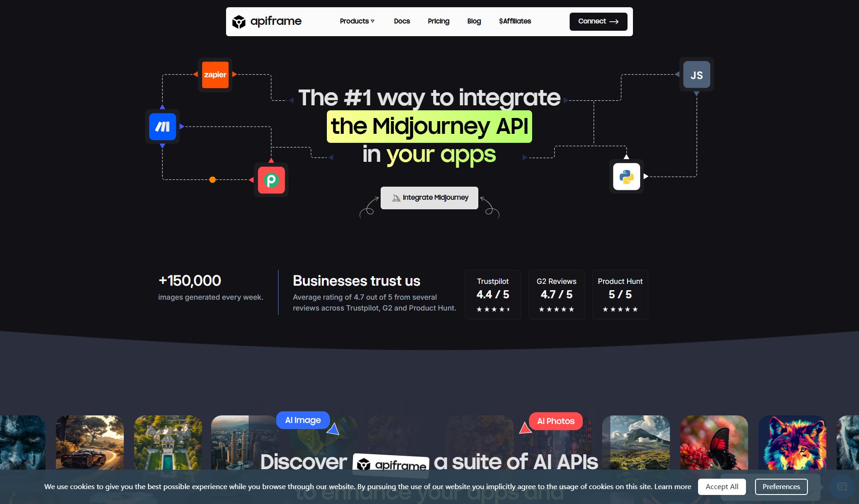This screenshot has height=504, width=859.
Task: Open the Docs page
Action: coord(401,21)
